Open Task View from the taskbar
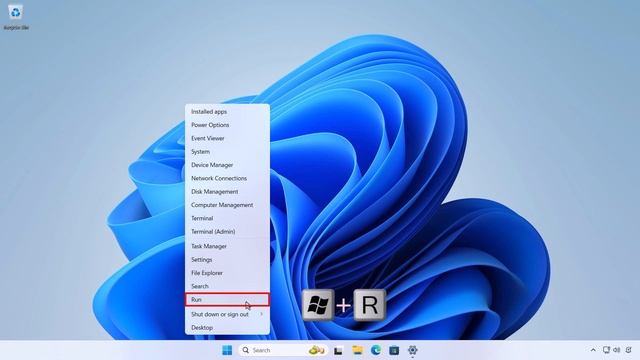 (x=338, y=351)
